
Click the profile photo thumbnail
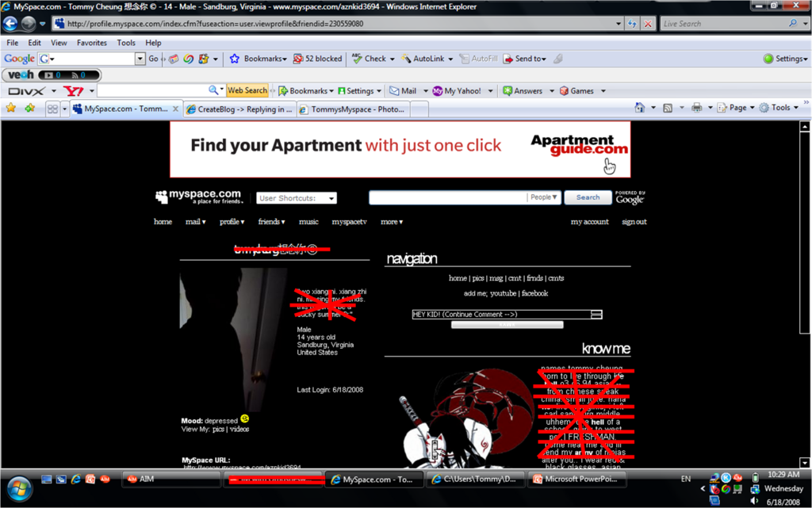click(234, 340)
